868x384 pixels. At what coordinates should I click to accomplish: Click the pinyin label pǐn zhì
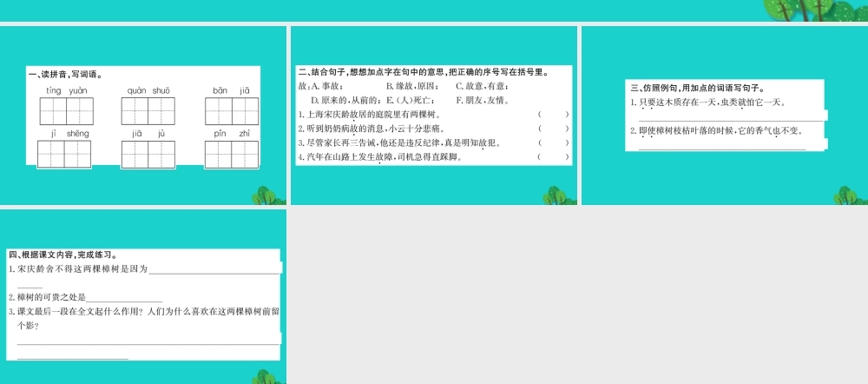coord(232,134)
